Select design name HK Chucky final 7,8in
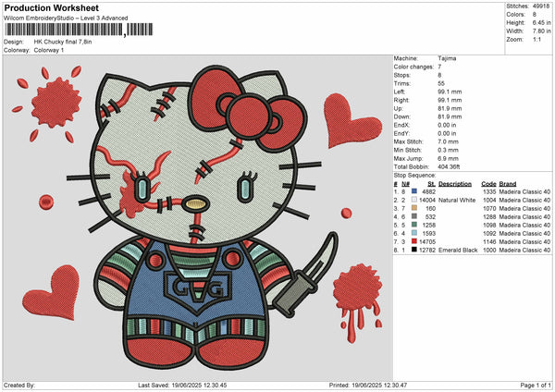The height and width of the screenshot is (392, 555). click(x=63, y=42)
